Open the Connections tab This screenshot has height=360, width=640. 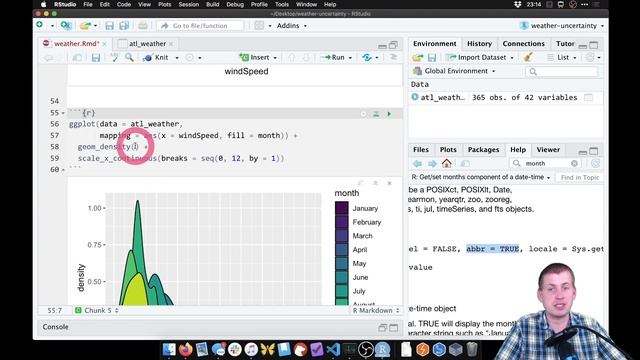tap(523, 44)
